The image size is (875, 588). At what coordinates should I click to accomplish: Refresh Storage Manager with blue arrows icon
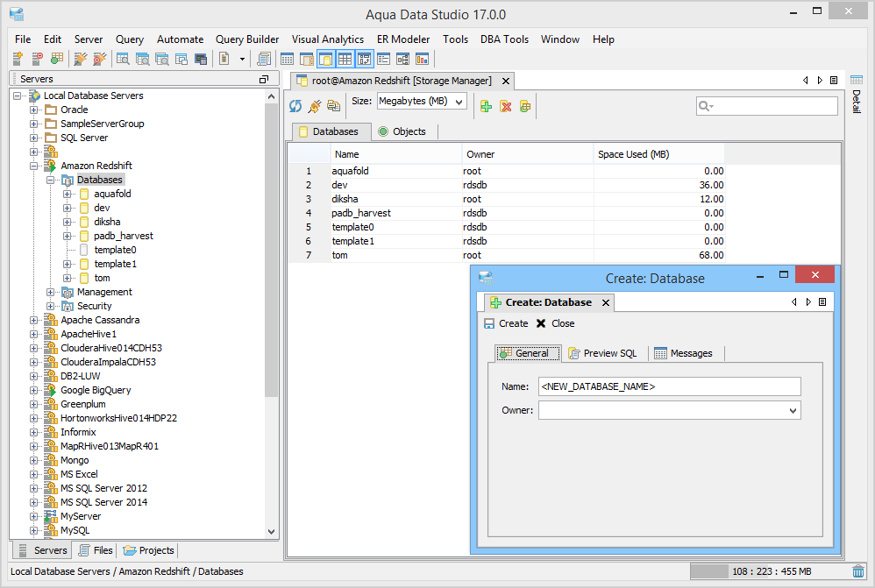(x=295, y=105)
